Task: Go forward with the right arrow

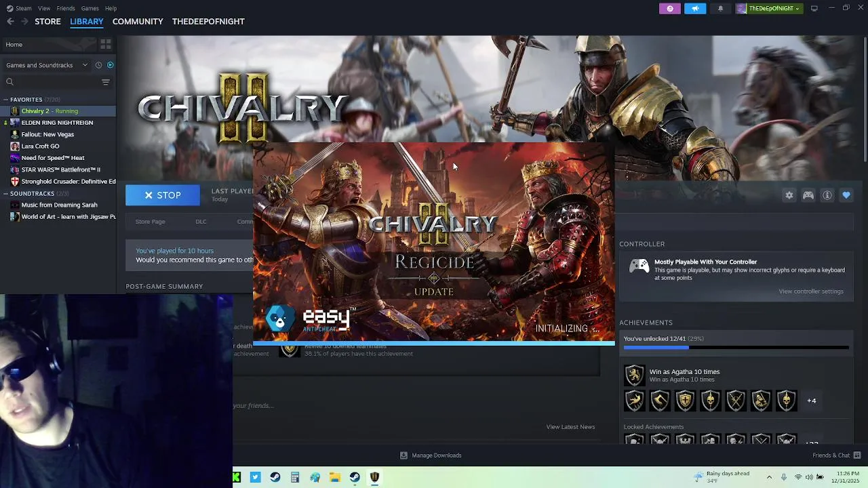Action: pyautogui.click(x=25, y=22)
